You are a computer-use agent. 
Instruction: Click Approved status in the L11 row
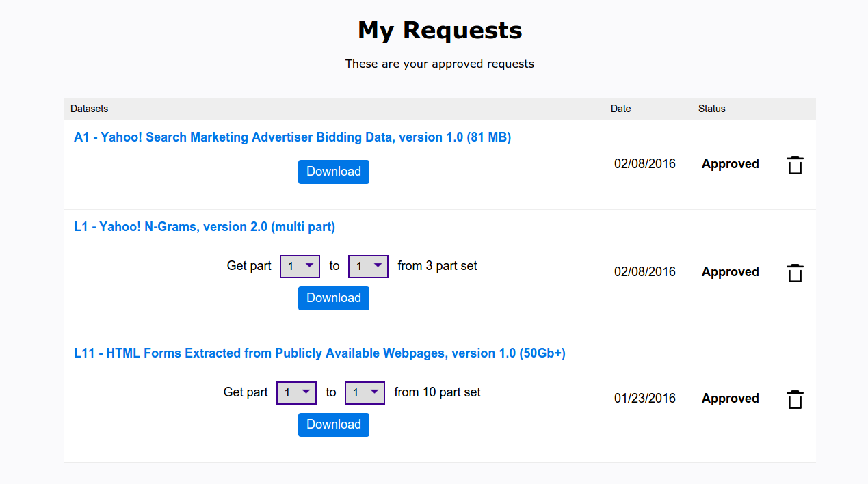coord(731,399)
